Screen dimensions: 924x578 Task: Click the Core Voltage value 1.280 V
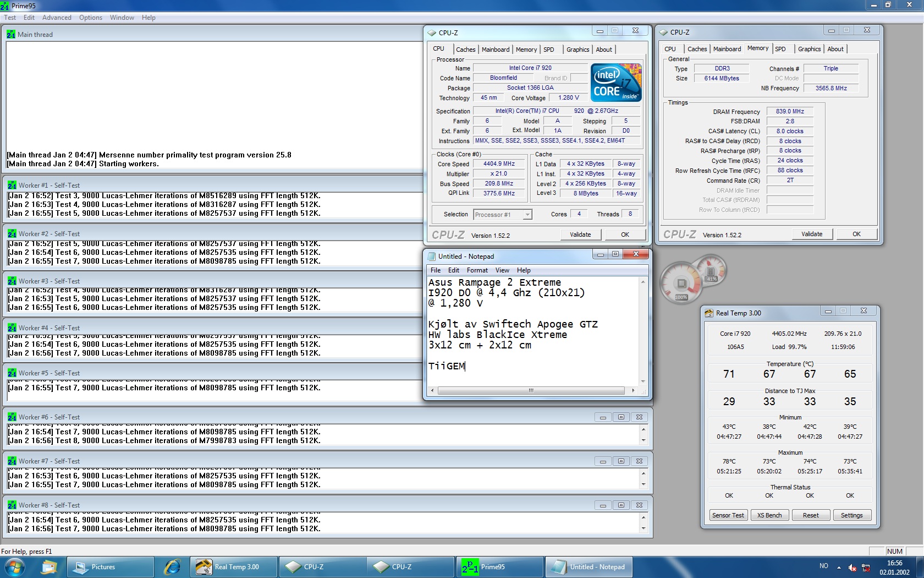click(568, 97)
